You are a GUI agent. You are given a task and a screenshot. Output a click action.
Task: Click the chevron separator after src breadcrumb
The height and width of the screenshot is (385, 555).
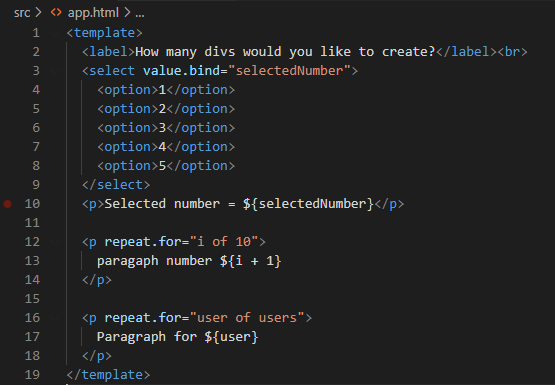pos(38,13)
